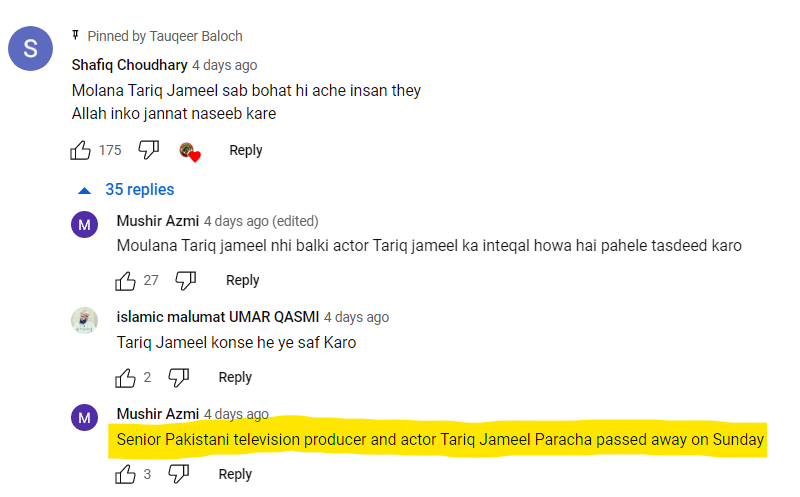
Task: Reply to the highlighted Mushir Azmi comment
Action: (235, 474)
